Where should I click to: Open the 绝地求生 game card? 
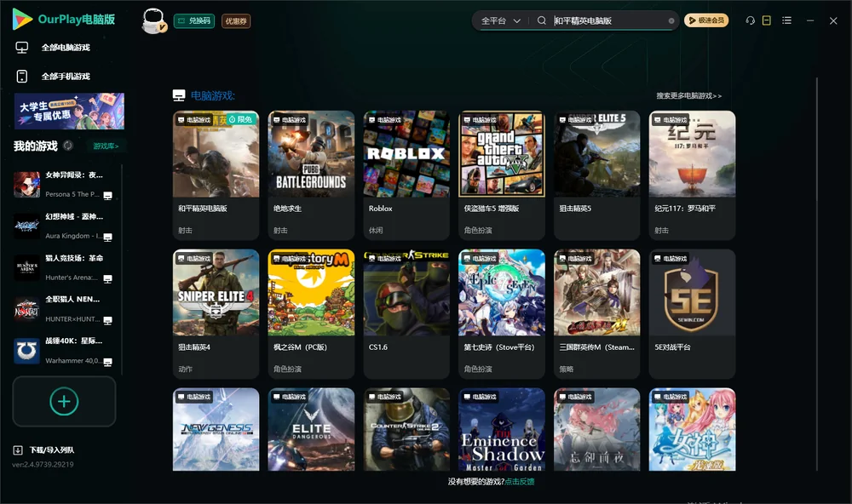click(x=311, y=175)
